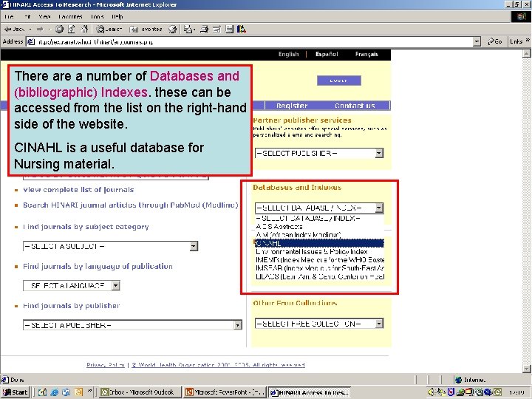This screenshot has height=399, width=532.
Task: Click the Edit page toolbar icon
Action: pyautogui.click(x=216, y=30)
